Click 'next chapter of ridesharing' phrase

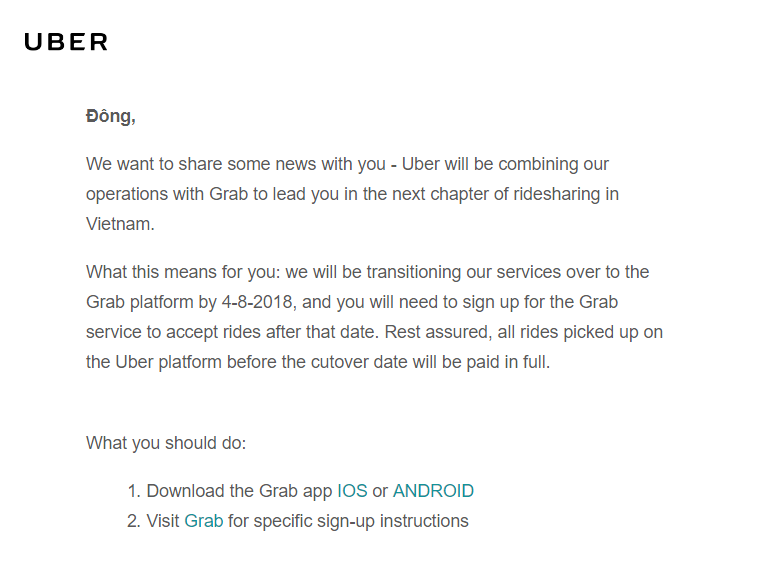(496, 194)
